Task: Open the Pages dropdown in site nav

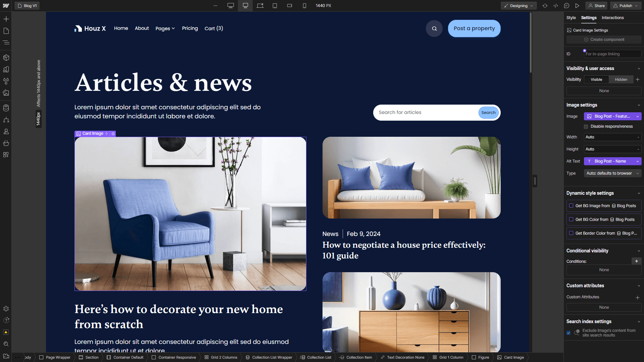Action: (x=165, y=28)
